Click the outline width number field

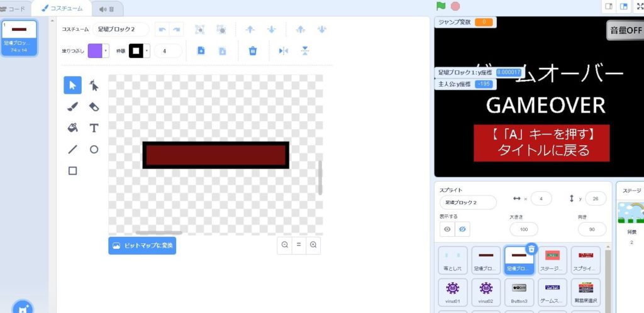click(x=168, y=51)
